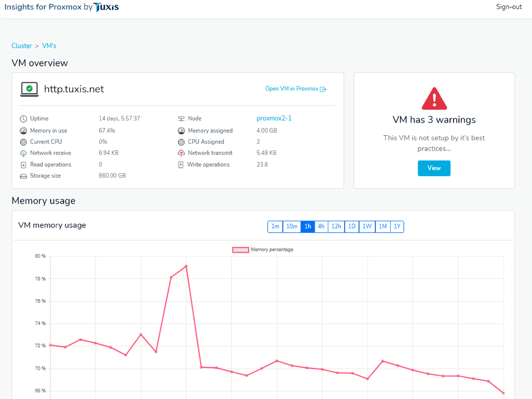Click the Memory percentage legend label

[272, 250]
